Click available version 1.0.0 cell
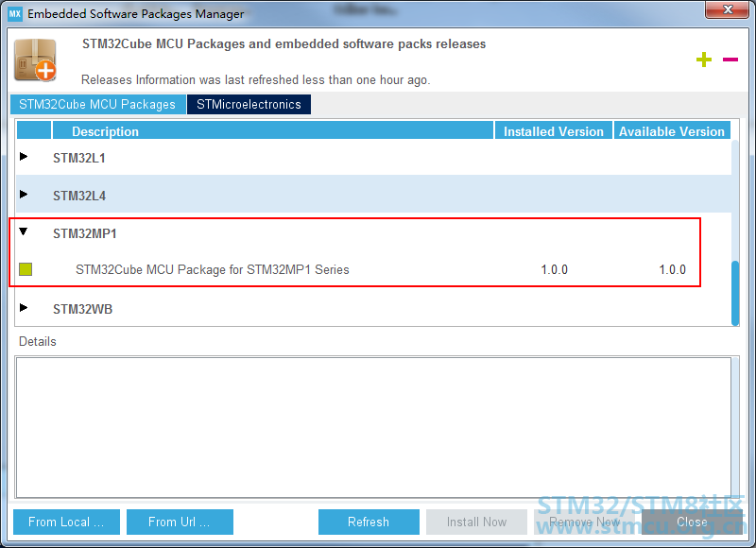The image size is (756, 548). coord(672,269)
